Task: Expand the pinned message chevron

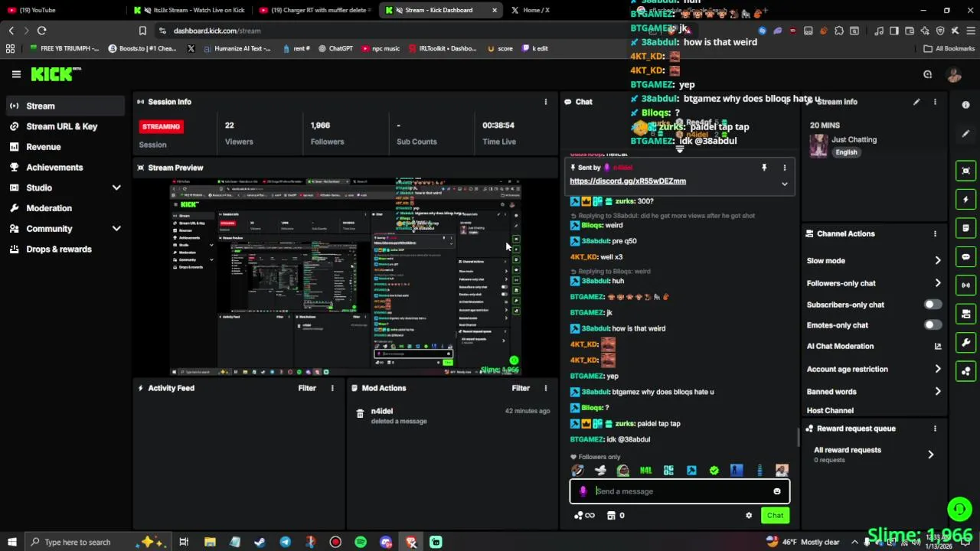Action: tap(784, 184)
